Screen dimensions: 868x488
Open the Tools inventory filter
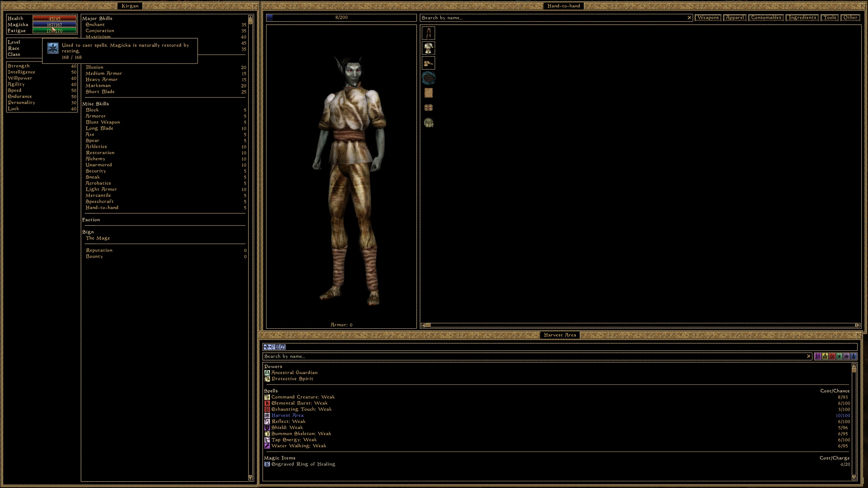[830, 18]
